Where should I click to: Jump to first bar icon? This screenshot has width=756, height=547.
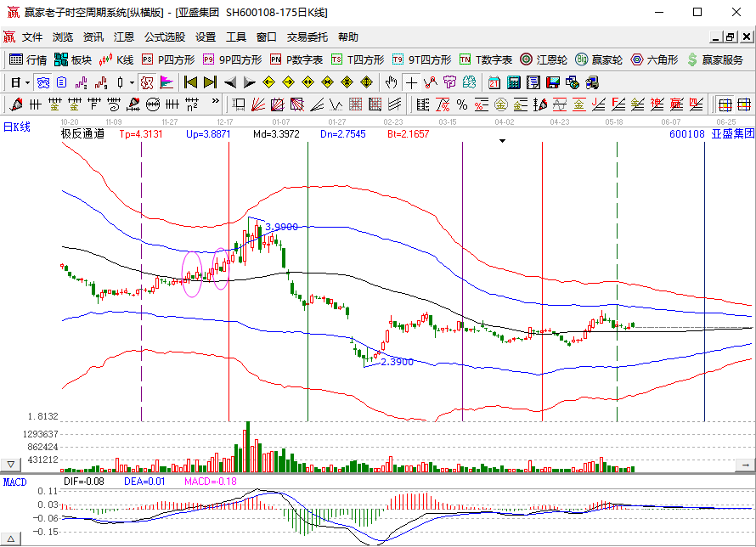[x=190, y=83]
